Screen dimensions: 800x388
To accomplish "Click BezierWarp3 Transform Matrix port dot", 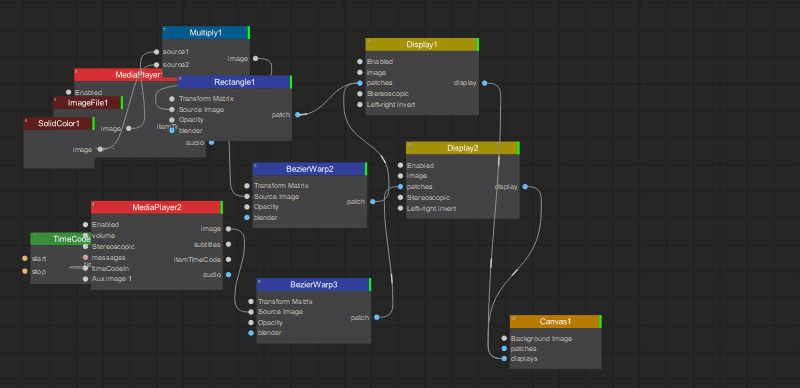I will pos(251,302).
